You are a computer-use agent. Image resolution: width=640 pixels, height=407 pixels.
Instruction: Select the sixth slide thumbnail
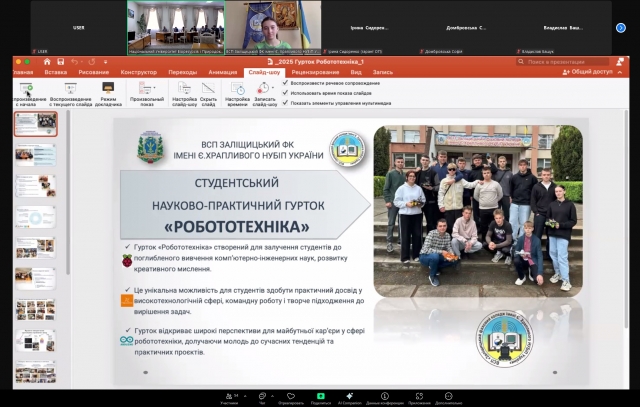[36, 278]
